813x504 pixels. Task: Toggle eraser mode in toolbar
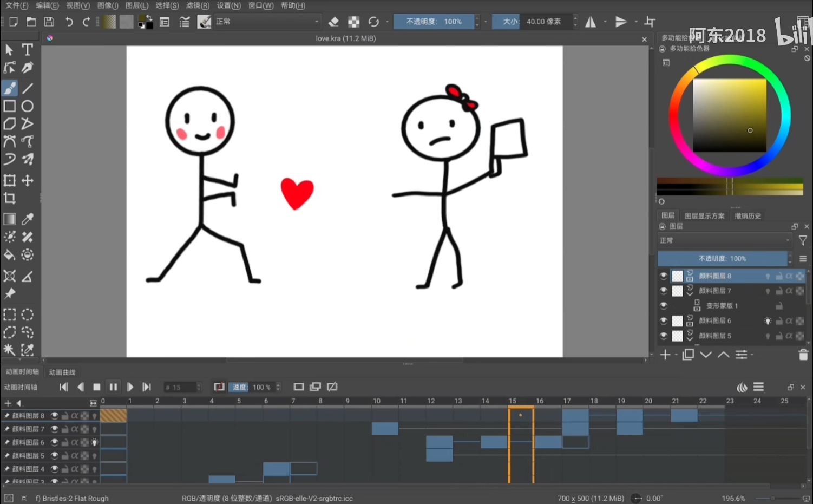[x=333, y=22]
